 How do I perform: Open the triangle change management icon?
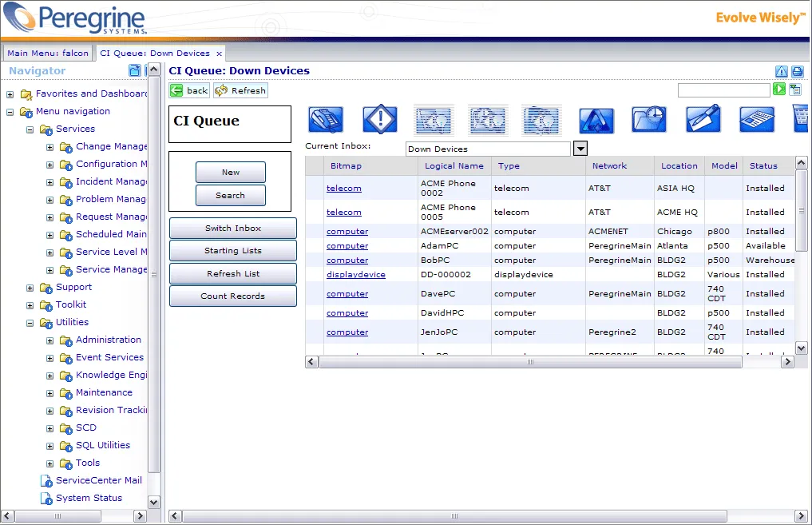click(x=596, y=120)
